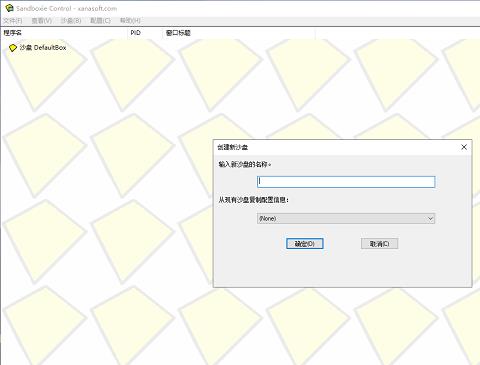
Task: Click the Sandboxie Control title bar icon
Action: pos(9,8)
